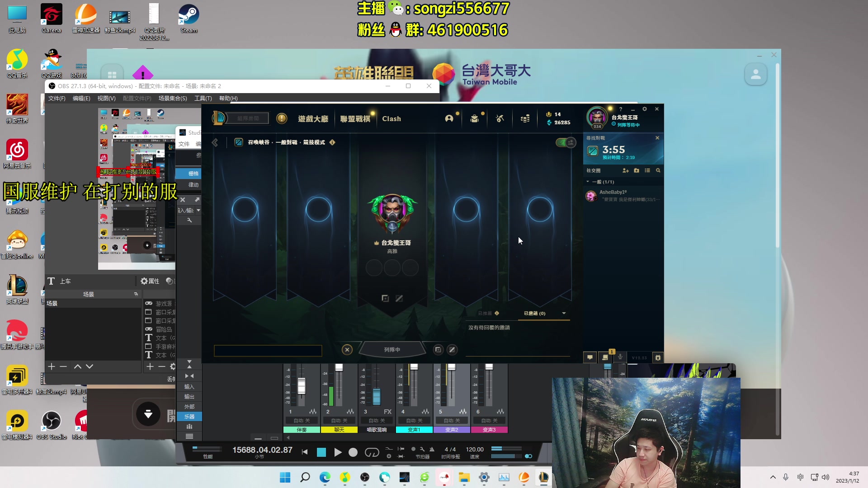The height and width of the screenshot is (488, 868).
Task: Toggle automation off on channel 2 聊天
Action: [x=339, y=421]
